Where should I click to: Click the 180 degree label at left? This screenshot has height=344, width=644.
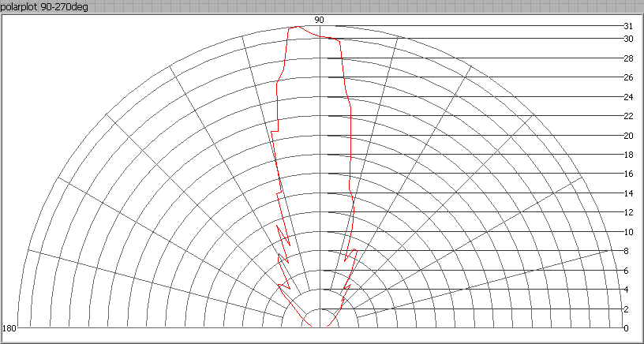[9, 328]
